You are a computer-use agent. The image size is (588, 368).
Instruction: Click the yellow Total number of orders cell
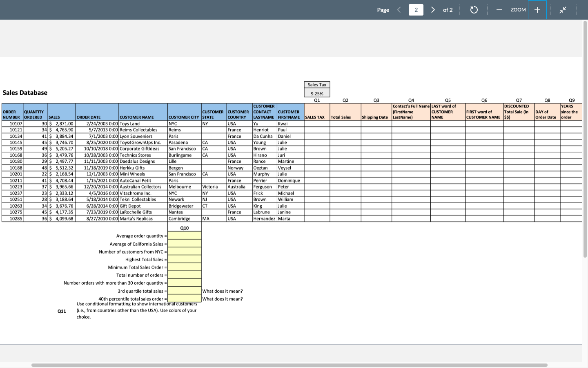185,275
